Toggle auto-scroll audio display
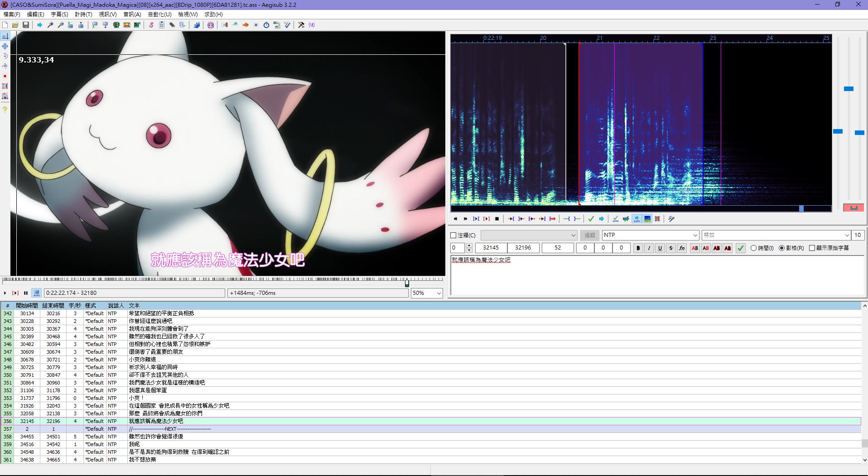This screenshot has width=868, height=476. point(637,219)
